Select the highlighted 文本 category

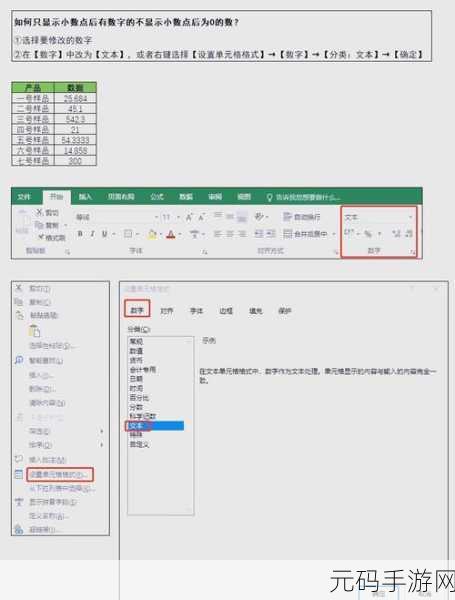(x=156, y=426)
